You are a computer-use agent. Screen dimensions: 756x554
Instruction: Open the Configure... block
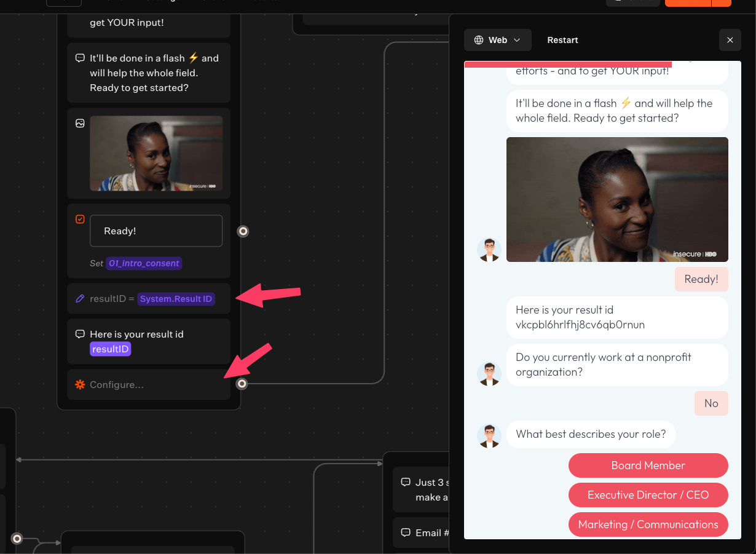click(149, 385)
